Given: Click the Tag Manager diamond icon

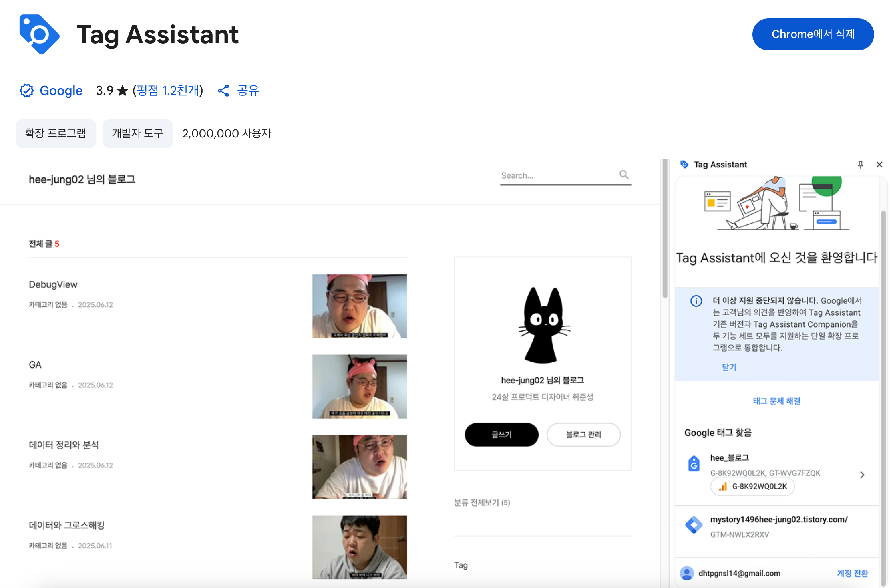Looking at the screenshot, I should 694,525.
